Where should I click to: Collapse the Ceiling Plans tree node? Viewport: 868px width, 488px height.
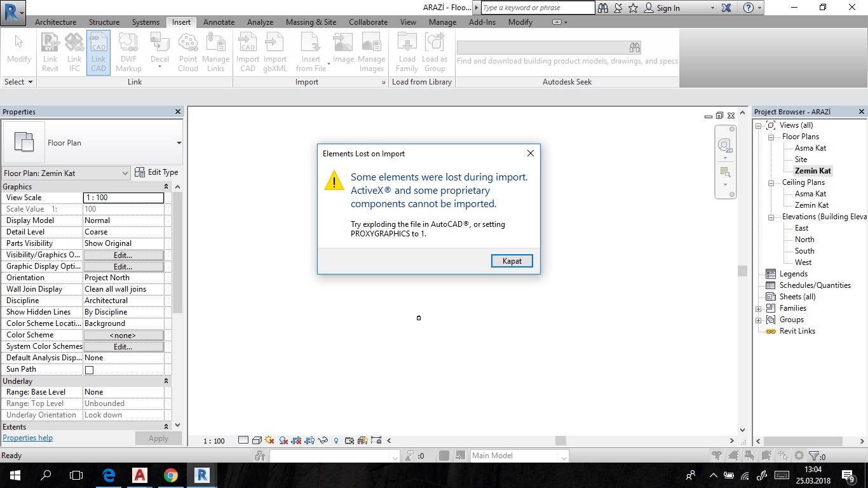pos(770,182)
